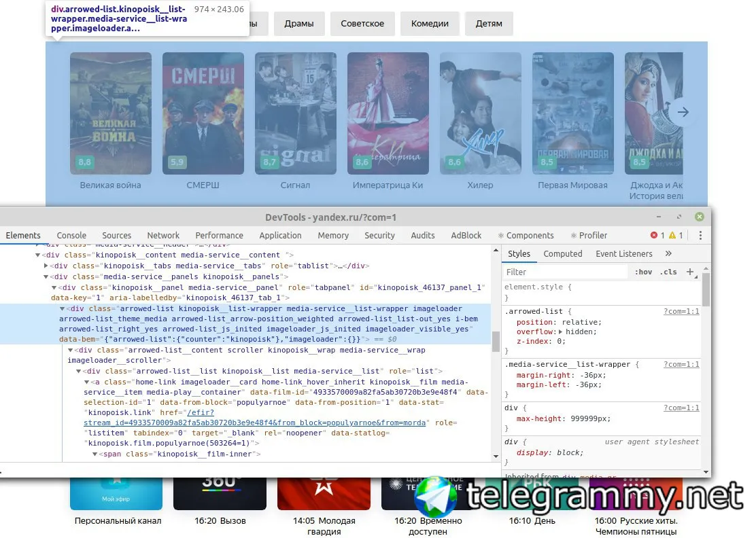Click the Советское category button
Image resolution: width=756 pixels, height=538 pixels.
click(x=362, y=23)
